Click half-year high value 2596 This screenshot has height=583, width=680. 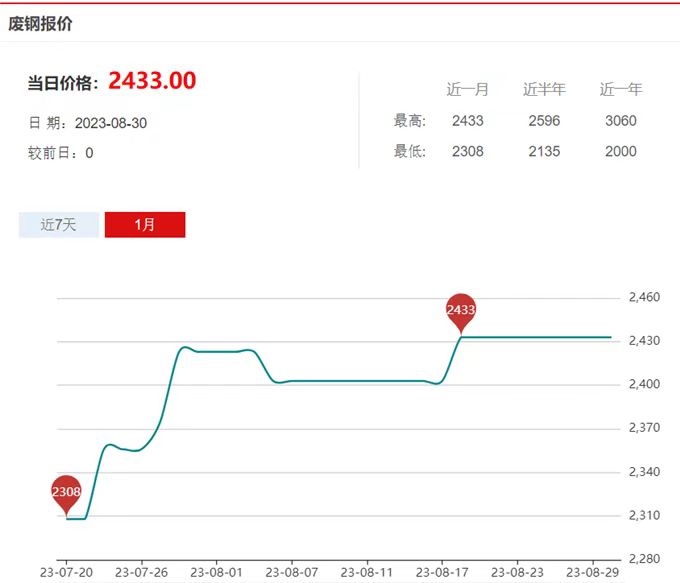(x=544, y=121)
